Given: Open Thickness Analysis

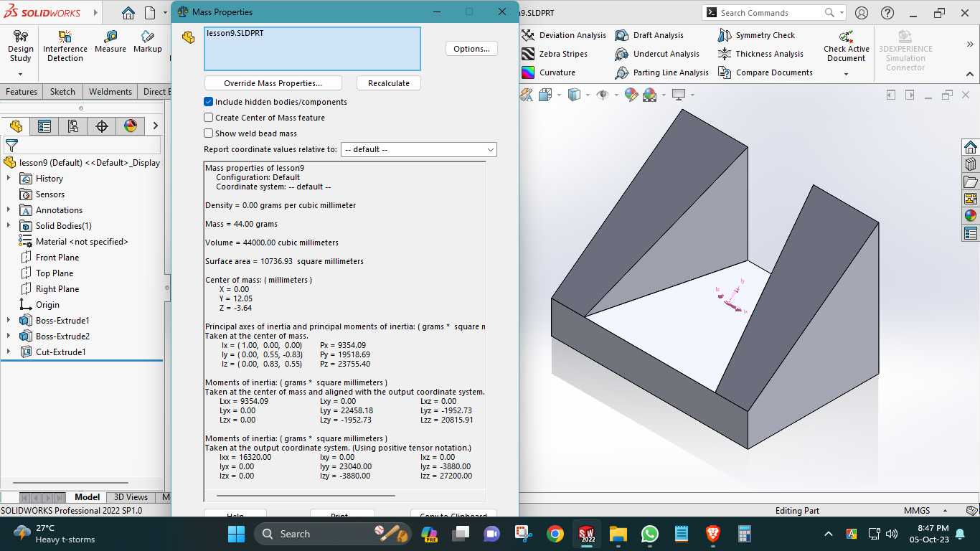Looking at the screenshot, I should point(760,54).
